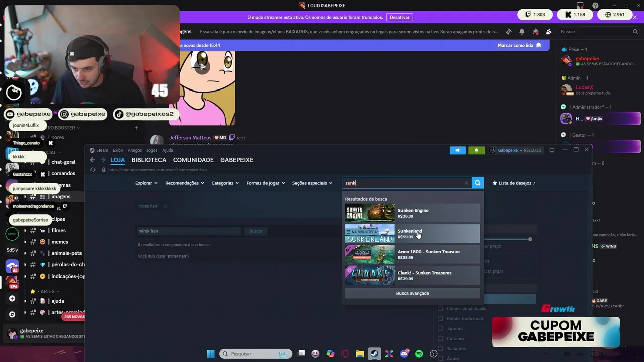The image size is (644, 362).
Task: Select Clank! - Sunken Treasures result
Action: coord(413,275)
